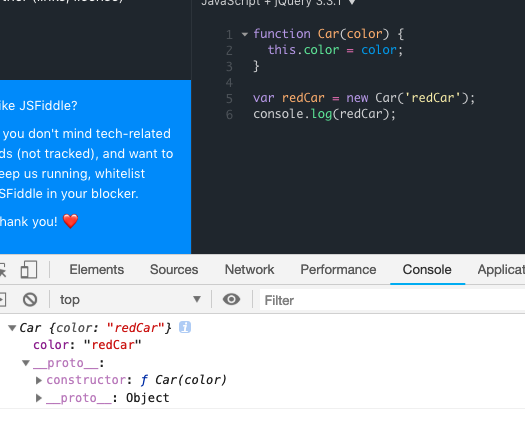
Task: Open the top context dropdown
Action: point(130,299)
